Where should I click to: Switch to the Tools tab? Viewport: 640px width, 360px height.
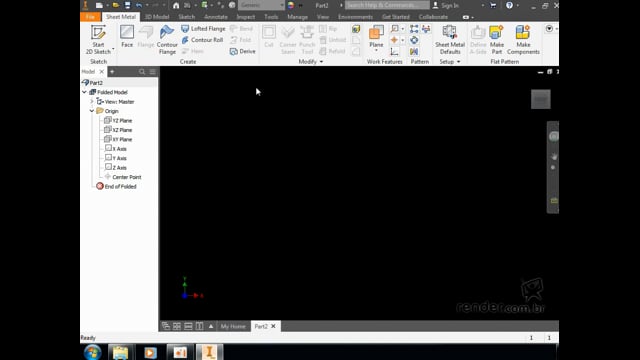(x=271, y=17)
